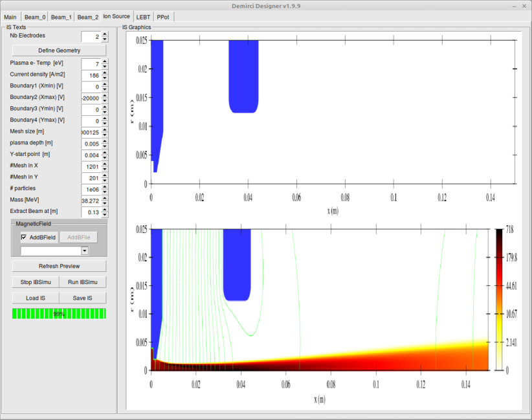The width and height of the screenshot is (532, 420).
Task: Click Refresh Preview button
Action: click(59, 266)
